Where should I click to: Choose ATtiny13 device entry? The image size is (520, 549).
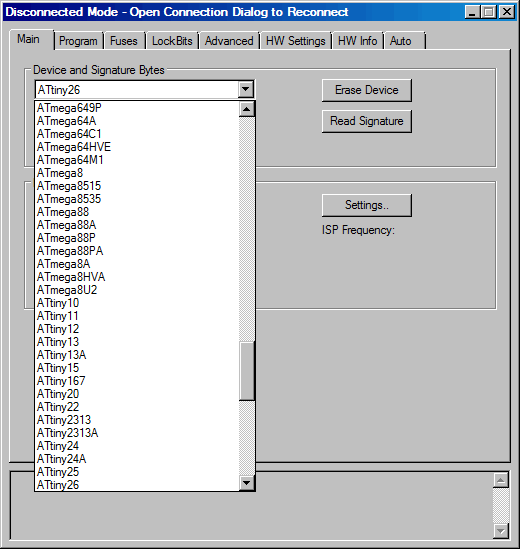137,342
